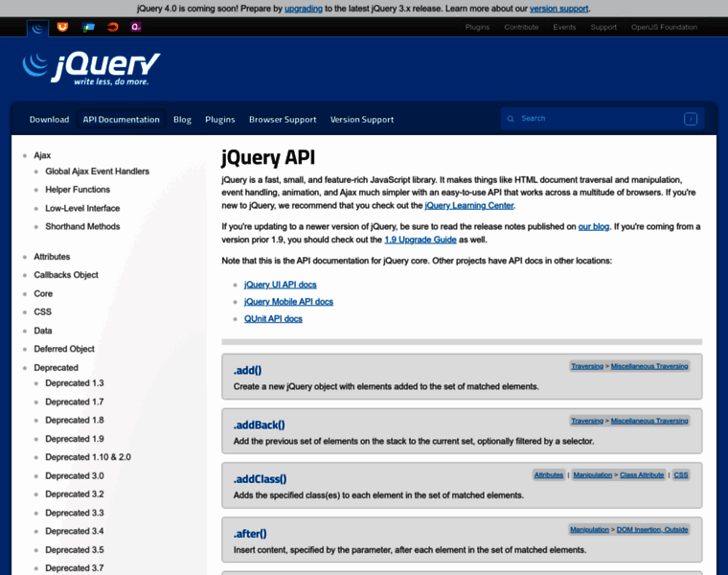Select Deprecated 1.7 subcategory
The image size is (728, 575).
point(75,402)
